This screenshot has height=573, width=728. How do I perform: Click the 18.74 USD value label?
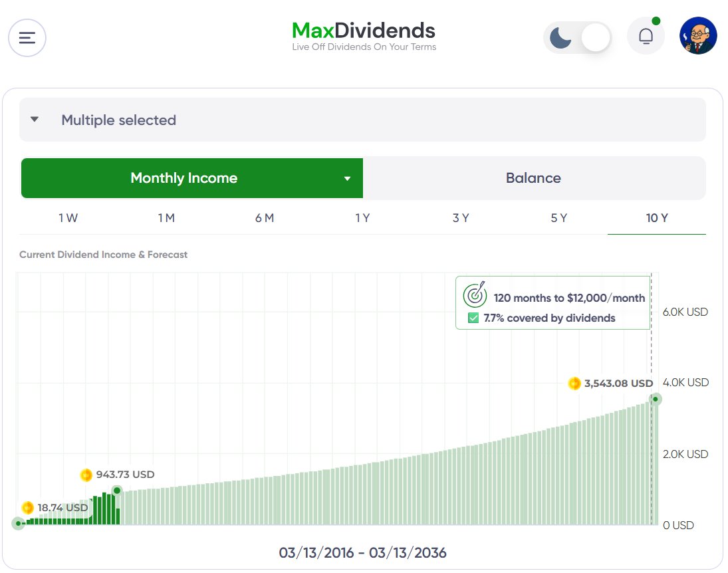pyautogui.click(x=62, y=508)
